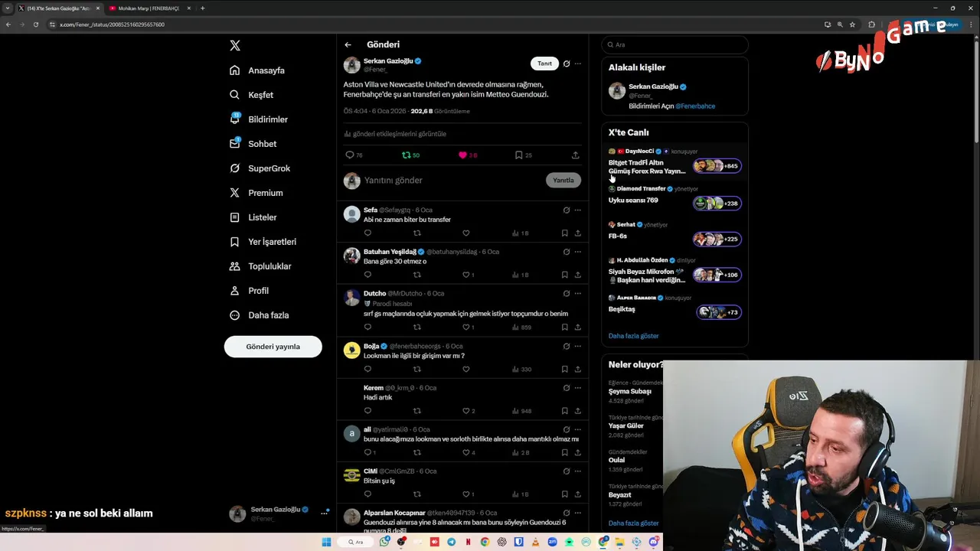Open Profil page
The height and width of the screenshot is (551, 980).
[x=250, y=291]
